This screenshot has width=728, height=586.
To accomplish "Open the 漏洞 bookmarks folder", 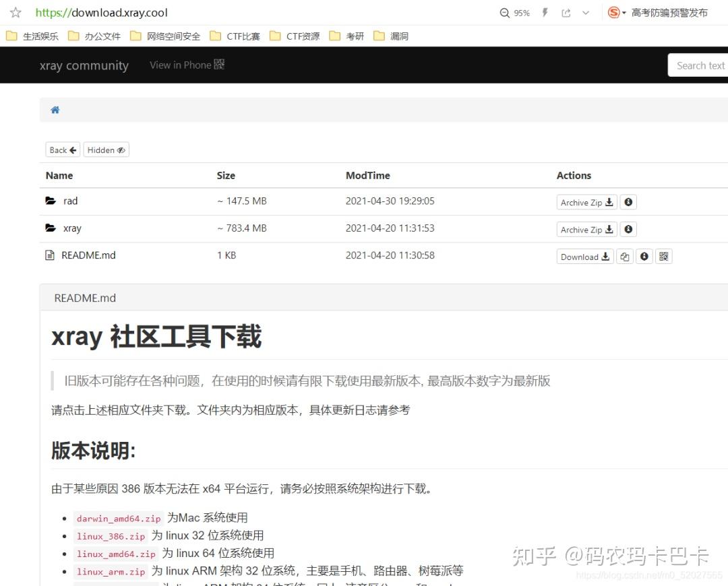I will [x=397, y=36].
